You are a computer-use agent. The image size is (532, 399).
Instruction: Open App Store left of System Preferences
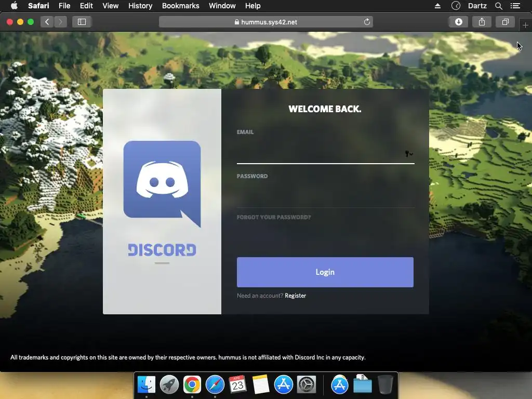pyautogui.click(x=283, y=385)
